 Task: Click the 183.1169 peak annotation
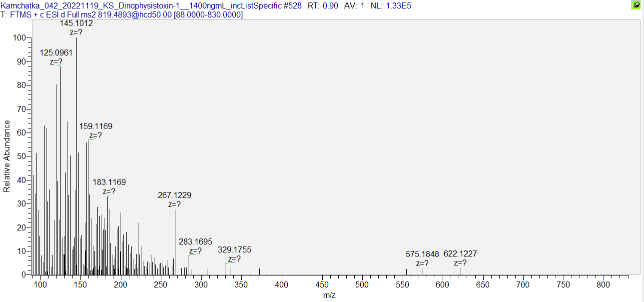pos(109,182)
